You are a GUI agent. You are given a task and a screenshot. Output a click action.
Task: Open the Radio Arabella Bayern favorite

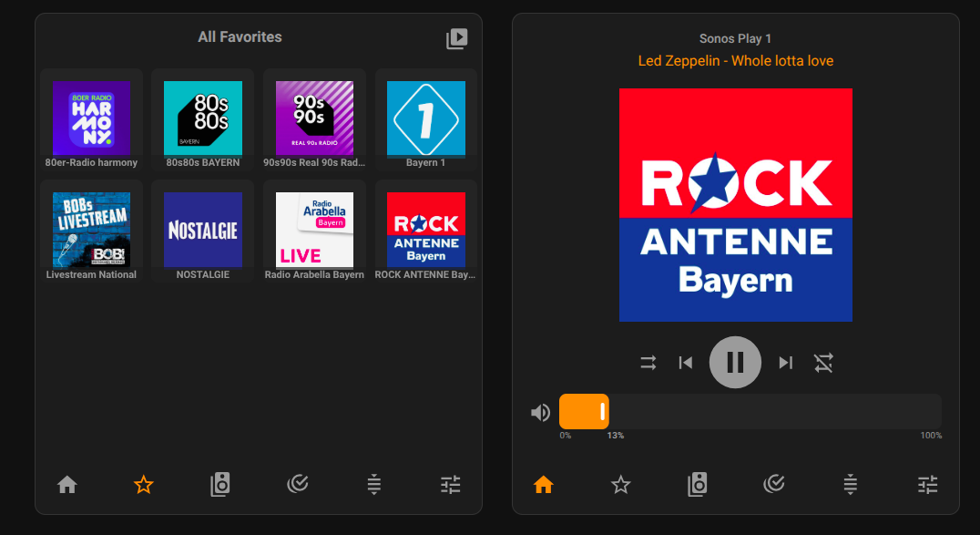[x=314, y=230]
